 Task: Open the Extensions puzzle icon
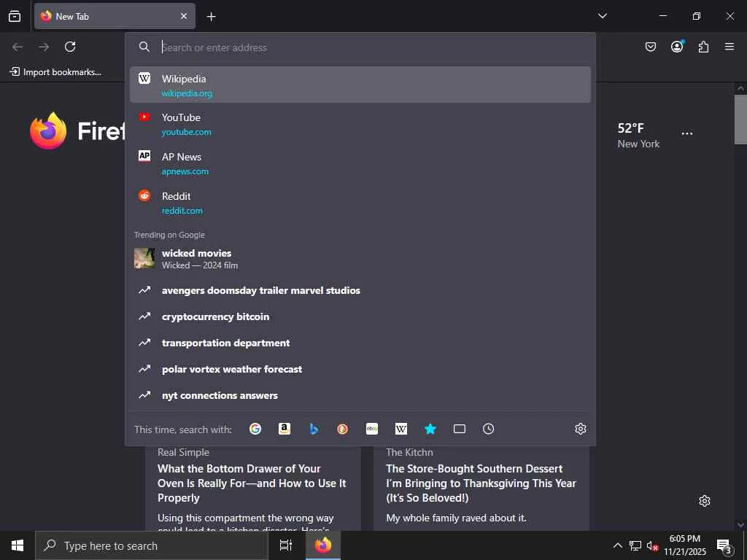click(x=703, y=47)
